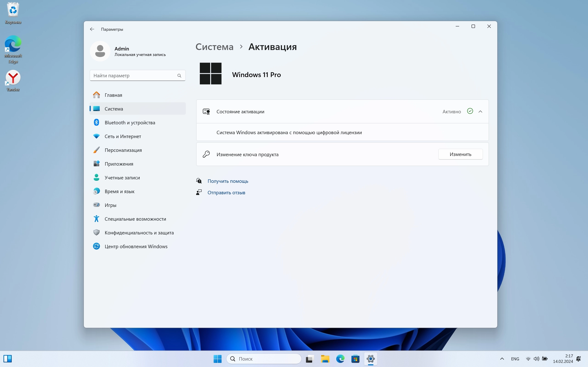Collapse the Состояние активации panel chevron
The width and height of the screenshot is (588, 367).
(x=480, y=112)
